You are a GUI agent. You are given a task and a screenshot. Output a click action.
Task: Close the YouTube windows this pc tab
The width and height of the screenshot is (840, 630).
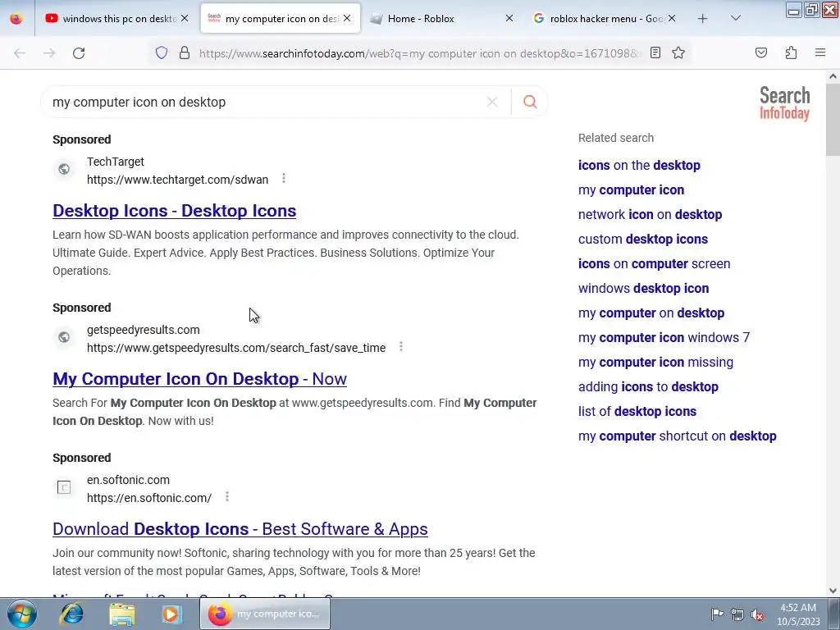pyautogui.click(x=185, y=18)
